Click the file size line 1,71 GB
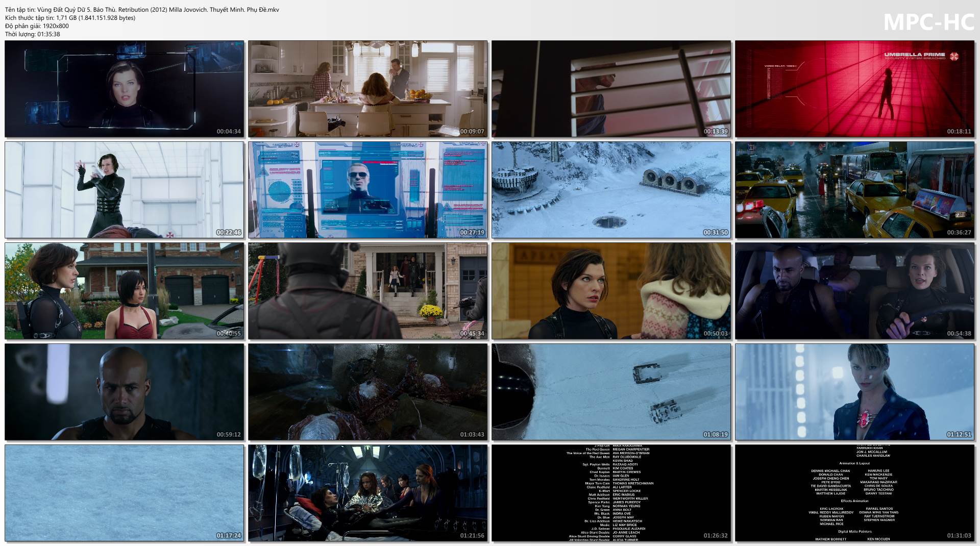This screenshot has width=980, height=546. pyautogui.click(x=70, y=18)
